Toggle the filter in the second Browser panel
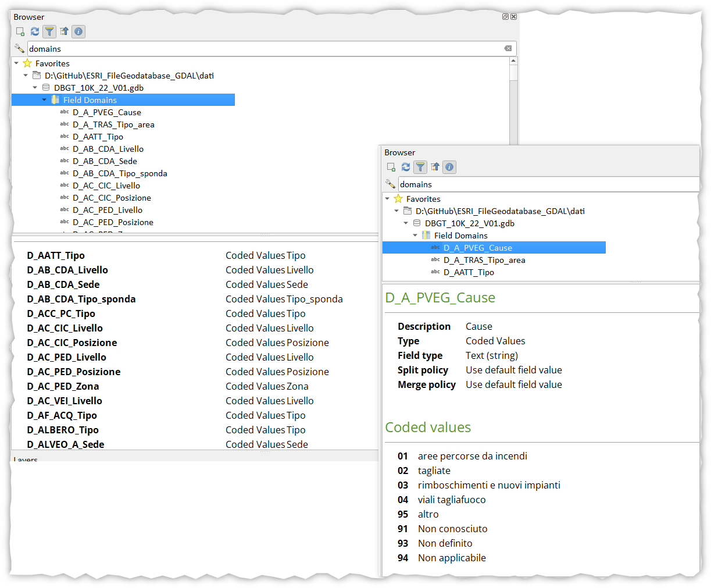 pos(420,167)
